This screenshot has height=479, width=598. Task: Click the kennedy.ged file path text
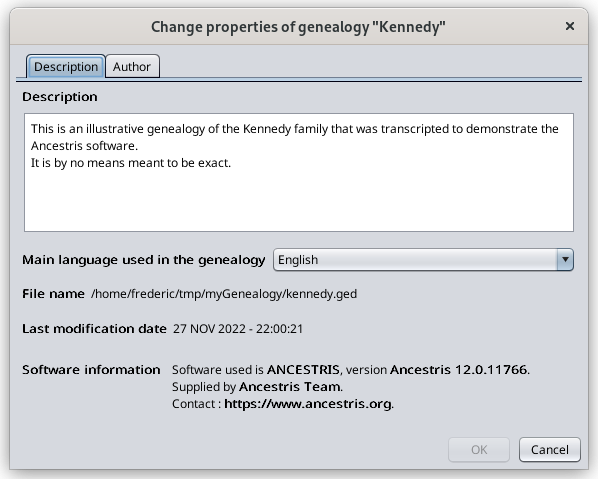[x=224, y=294]
